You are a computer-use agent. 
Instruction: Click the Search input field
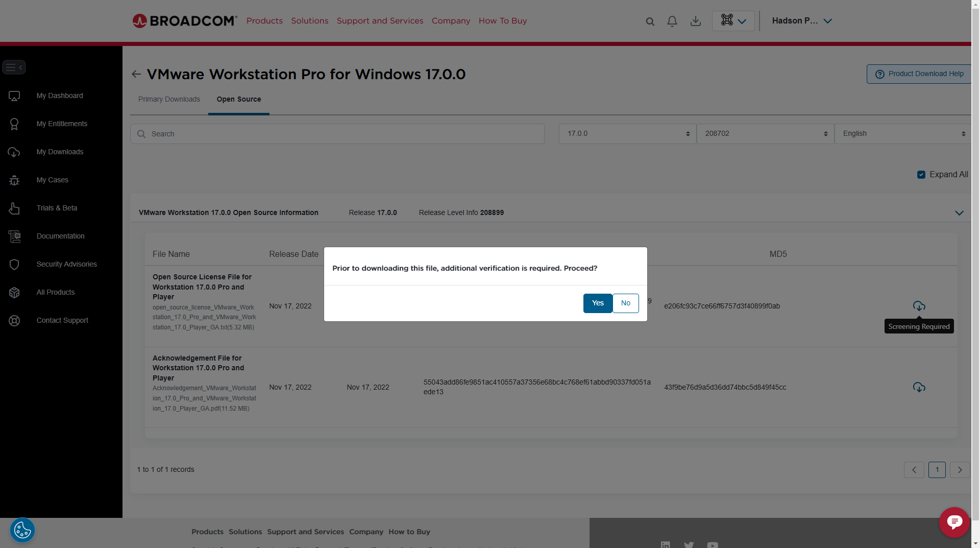[x=337, y=134]
